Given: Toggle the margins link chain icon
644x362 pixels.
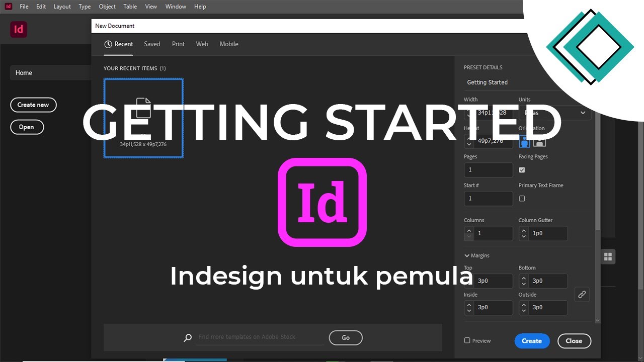Looking at the screenshot, I should click(x=582, y=295).
